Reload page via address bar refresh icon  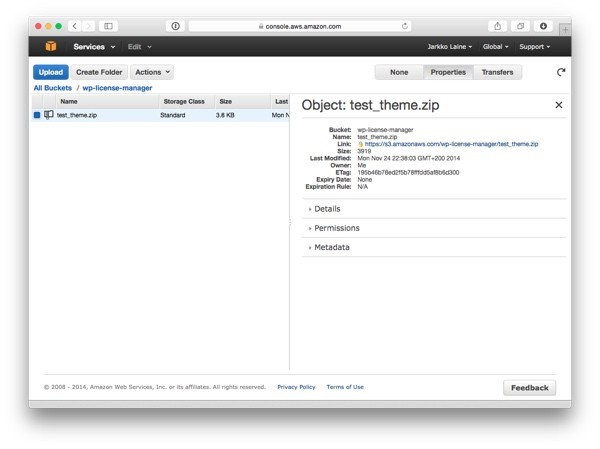point(404,26)
